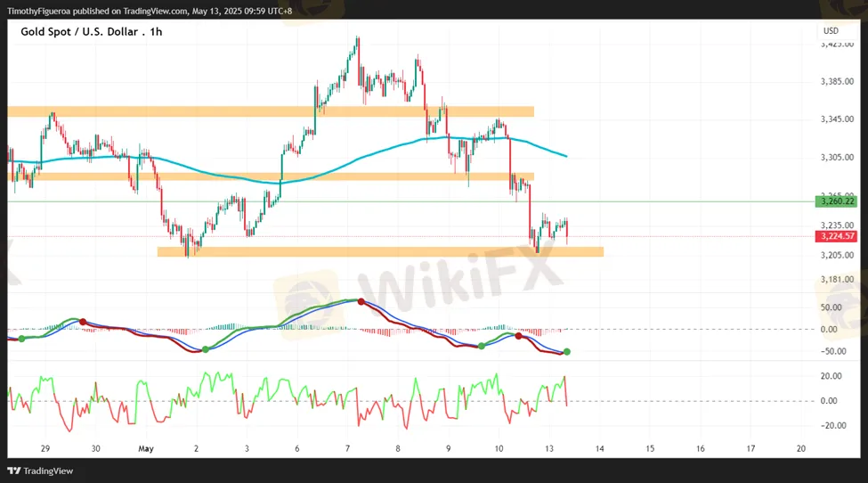This screenshot has width=868, height=483.
Task: Click the green MACD crossover dot near May 2
Action: [206, 349]
